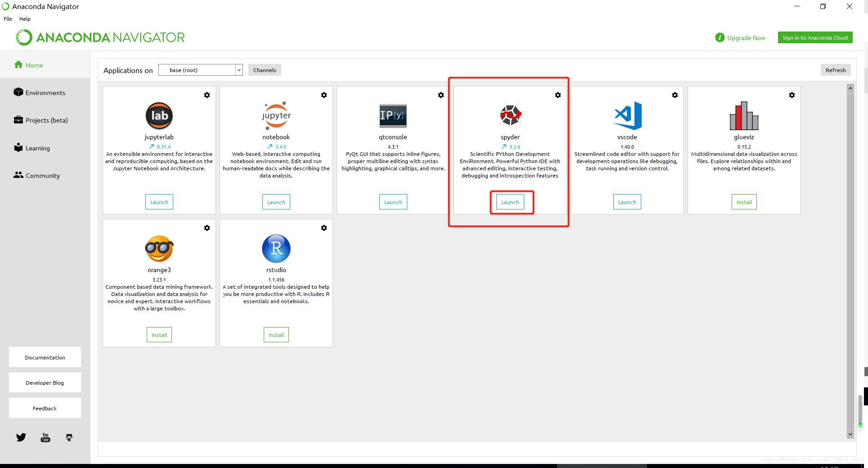Image resolution: width=868 pixels, height=468 pixels.
Task: Click the Jupyter notebook logo
Action: click(276, 116)
